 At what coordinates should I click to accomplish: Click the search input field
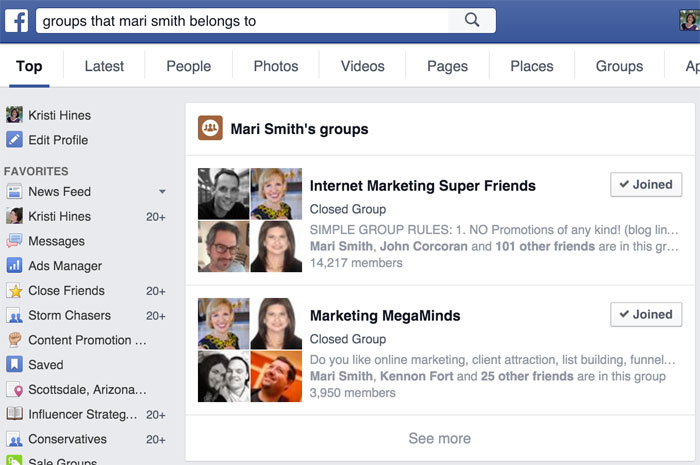(x=242, y=21)
